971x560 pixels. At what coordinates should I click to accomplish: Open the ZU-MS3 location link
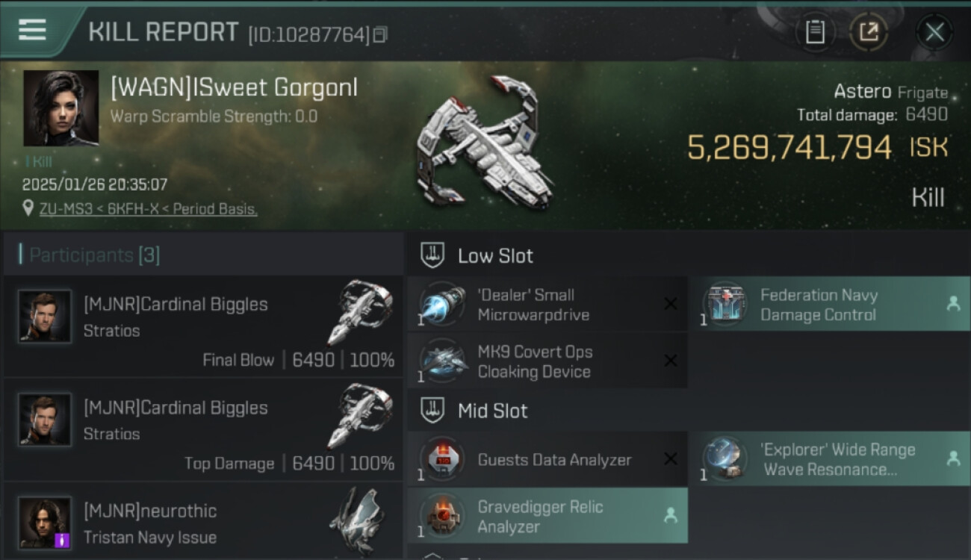148,209
